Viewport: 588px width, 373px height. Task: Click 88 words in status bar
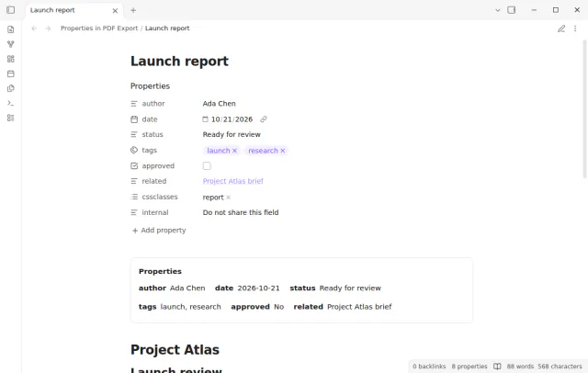(x=520, y=367)
